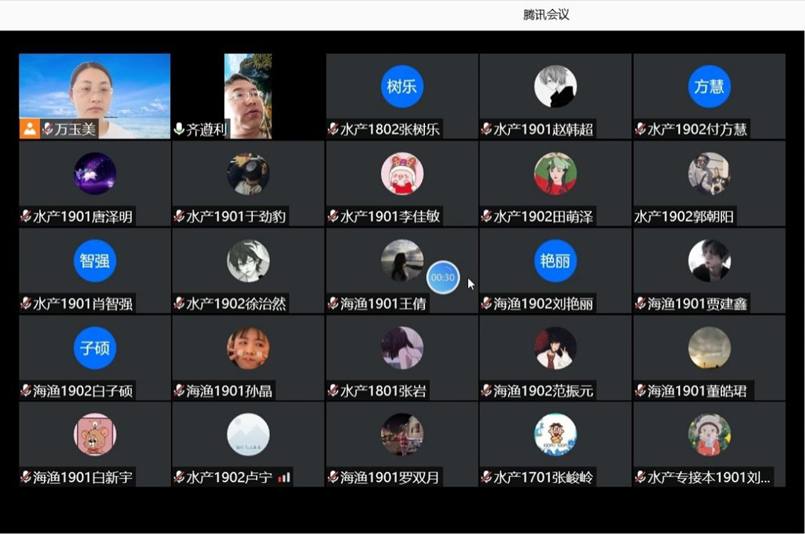This screenshot has width=805, height=534.
Task: Click the 水产1902郭朝阳 name label
Action: [684, 217]
